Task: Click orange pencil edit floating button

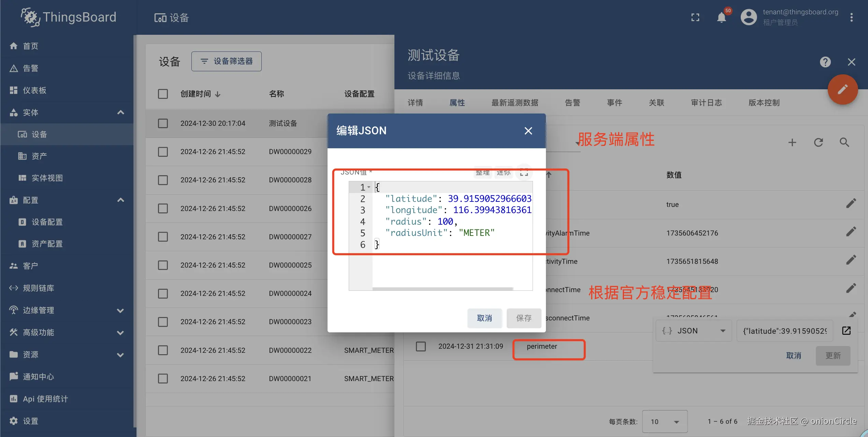Action: pyautogui.click(x=842, y=90)
